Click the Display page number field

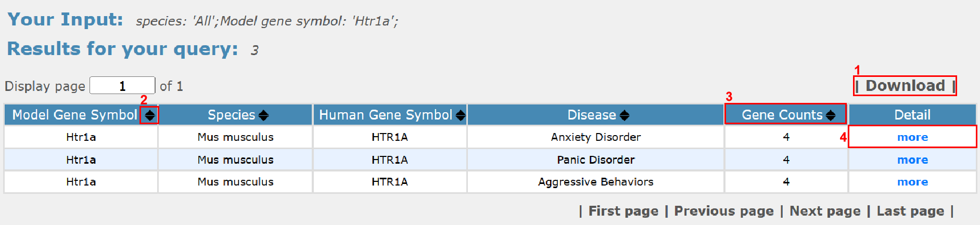(x=122, y=86)
